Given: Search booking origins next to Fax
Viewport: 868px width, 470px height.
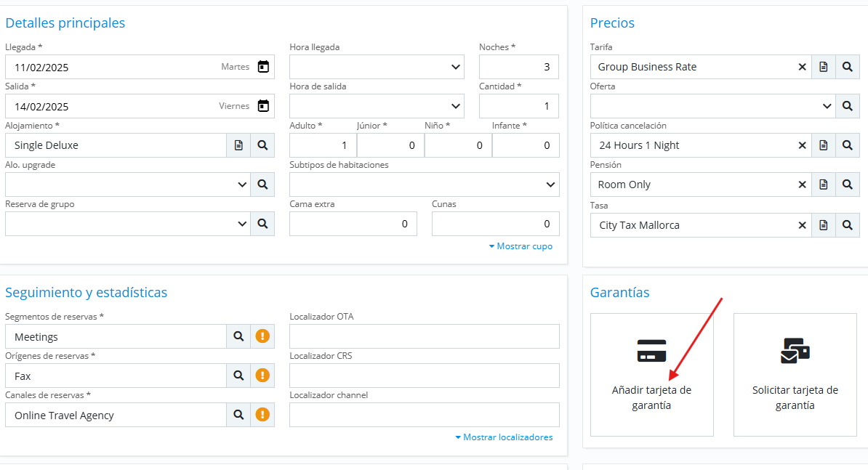Looking at the screenshot, I should click(x=238, y=376).
